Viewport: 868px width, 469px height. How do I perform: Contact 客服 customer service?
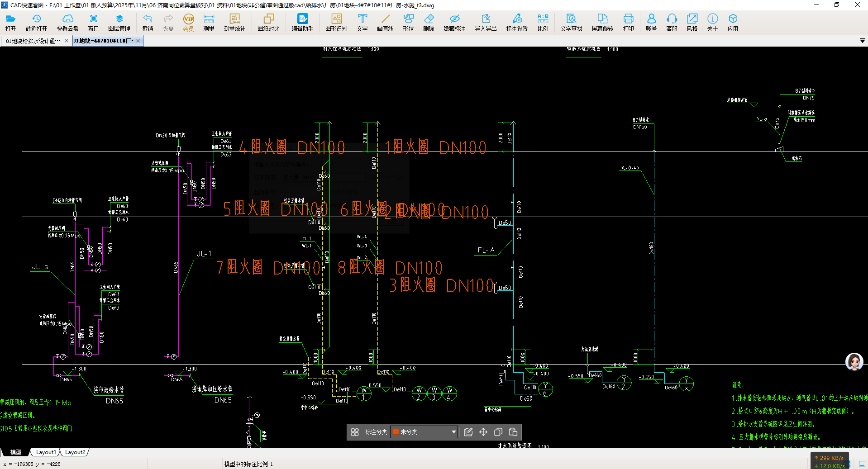(x=672, y=22)
